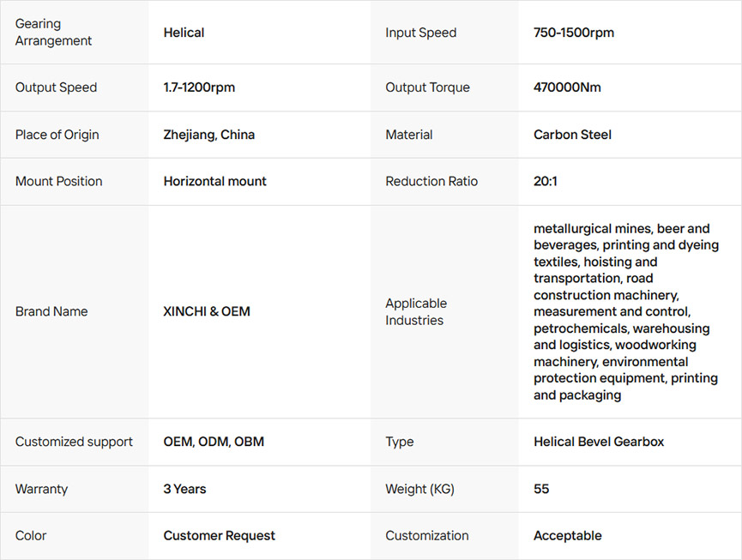Click the 1.7-1200rpm output speed value

click(x=199, y=87)
